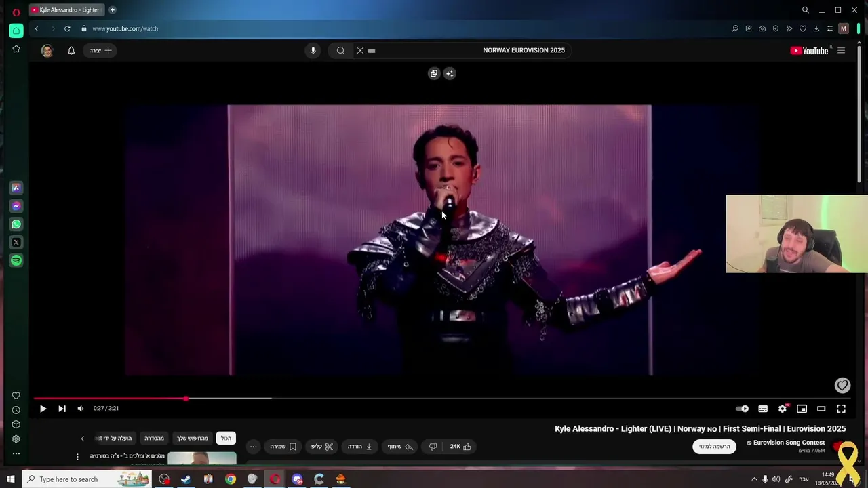868x488 pixels.
Task: Click the Download 'הורדה' button
Action: [360, 447]
